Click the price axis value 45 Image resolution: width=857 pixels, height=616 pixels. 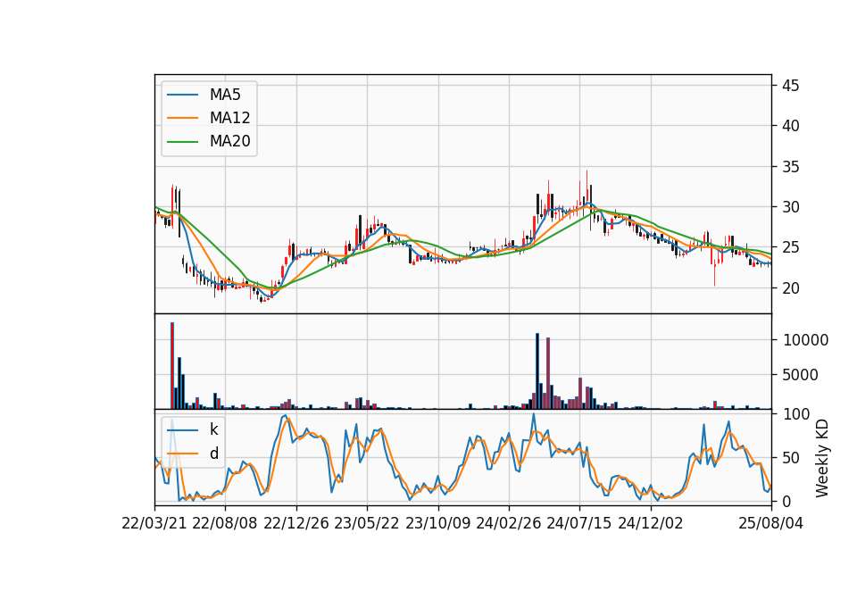[x=790, y=86]
